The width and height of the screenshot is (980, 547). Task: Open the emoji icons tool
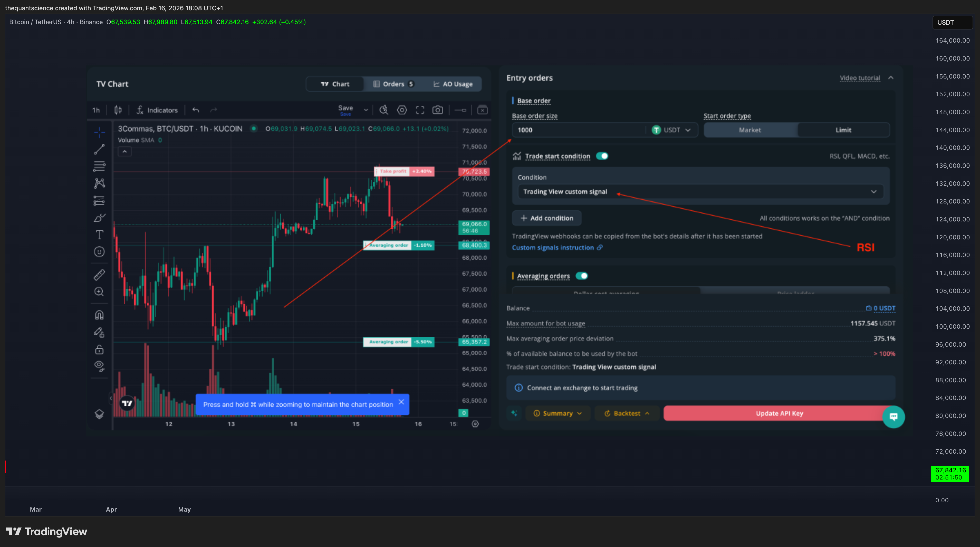[99, 252]
